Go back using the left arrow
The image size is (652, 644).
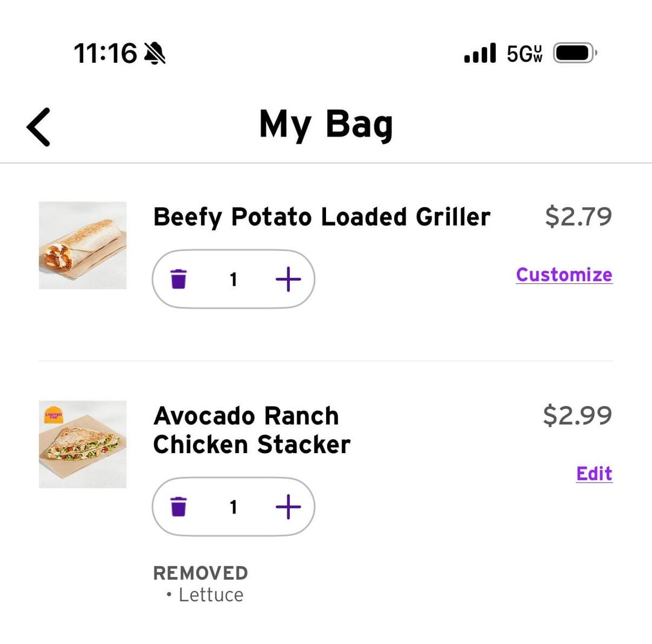(39, 127)
